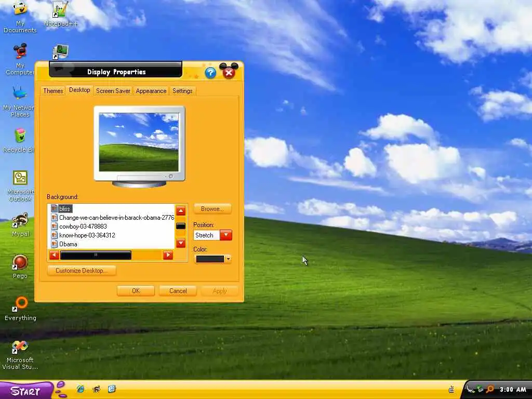The width and height of the screenshot is (532, 399).
Task: Click horizontal scroll left arrow
Action: [54, 255]
